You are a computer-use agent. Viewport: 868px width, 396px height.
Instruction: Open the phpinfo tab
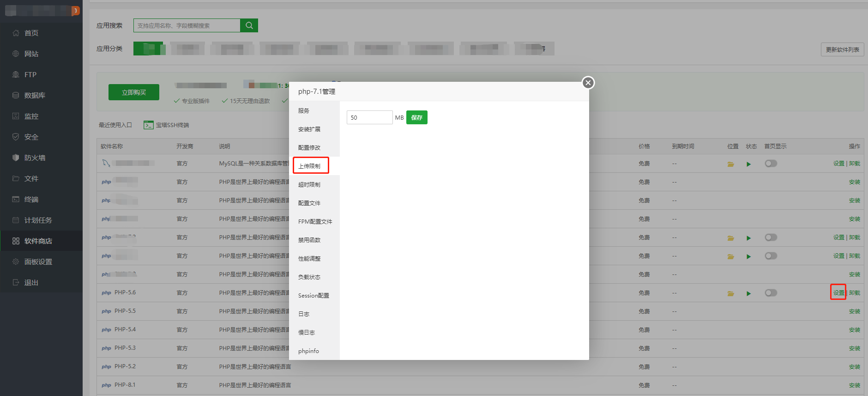[308, 351]
